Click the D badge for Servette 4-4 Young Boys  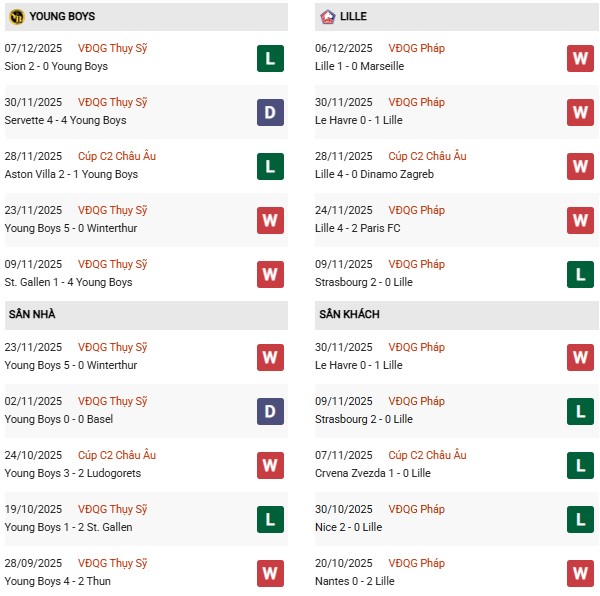click(x=269, y=112)
